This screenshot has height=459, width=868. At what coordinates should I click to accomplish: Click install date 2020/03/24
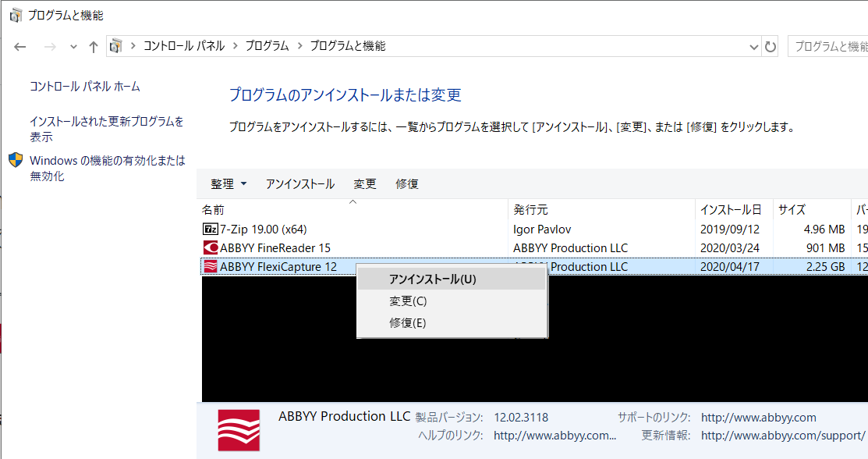pyautogui.click(x=730, y=247)
